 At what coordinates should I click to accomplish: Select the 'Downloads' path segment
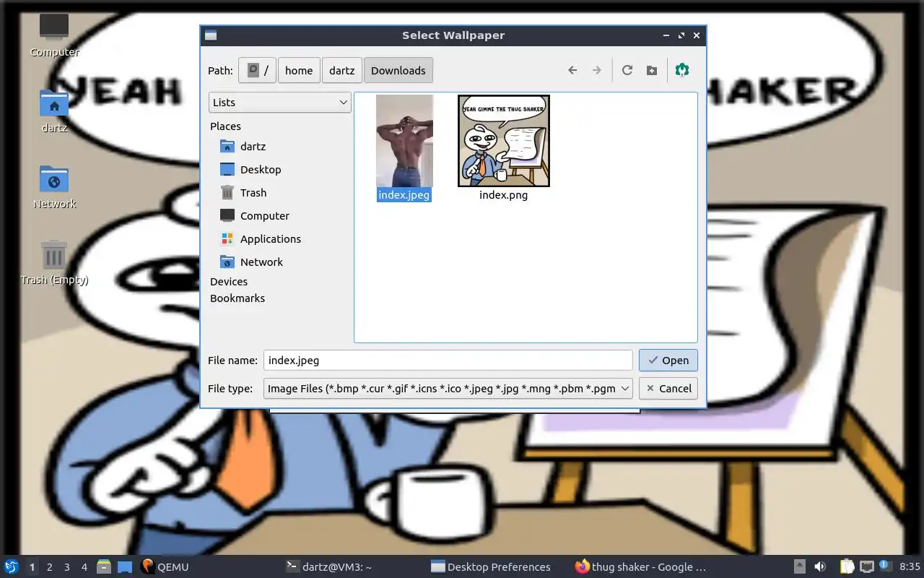click(398, 70)
